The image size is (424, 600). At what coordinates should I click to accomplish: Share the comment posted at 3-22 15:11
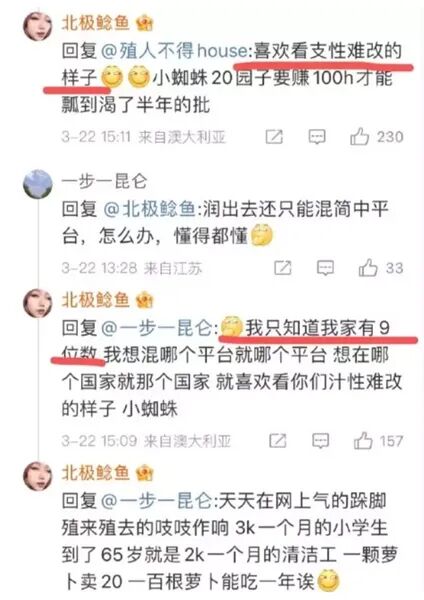tap(274, 137)
